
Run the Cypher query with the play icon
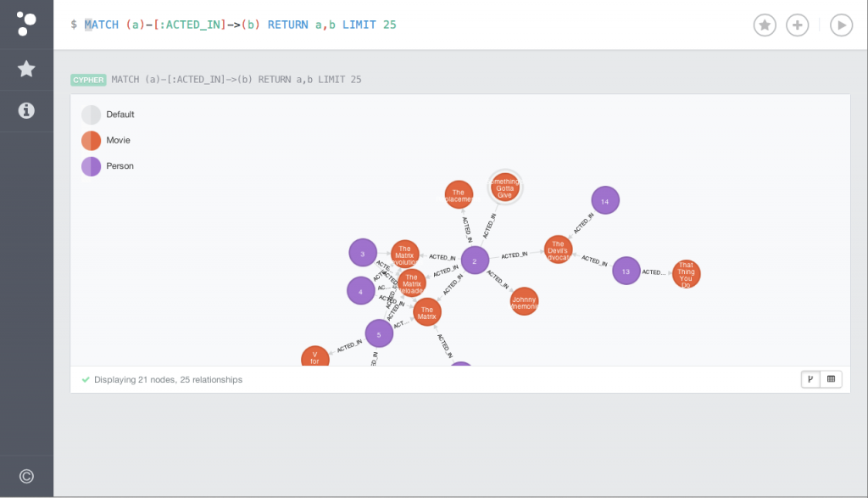point(841,25)
